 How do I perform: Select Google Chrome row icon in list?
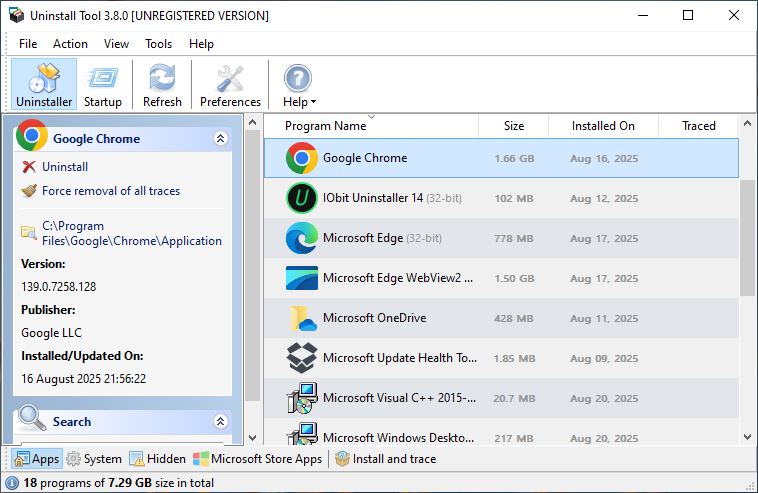click(x=302, y=158)
